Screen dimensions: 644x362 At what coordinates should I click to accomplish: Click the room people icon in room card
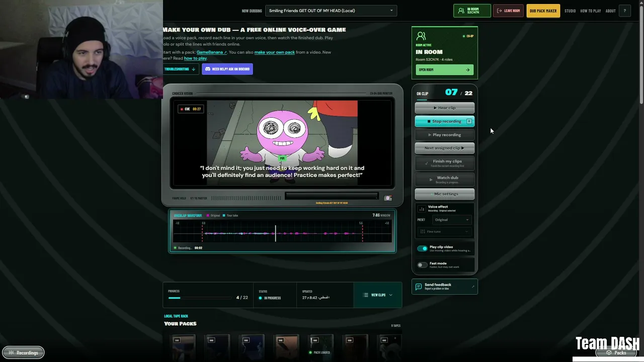click(x=421, y=36)
